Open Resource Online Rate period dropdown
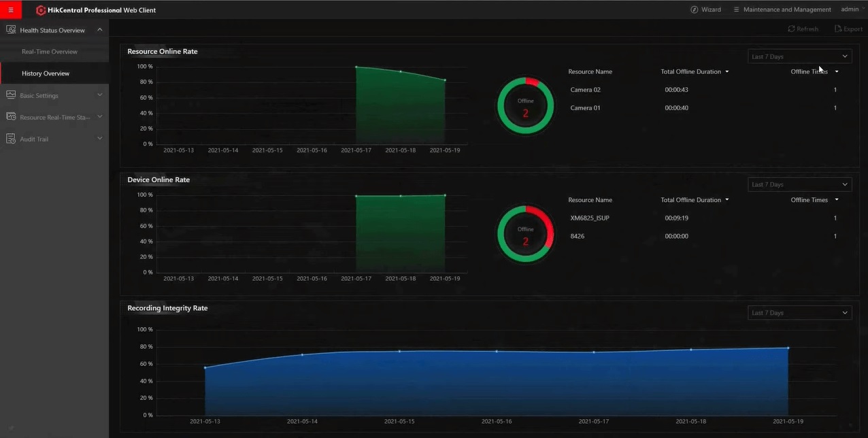 click(800, 56)
